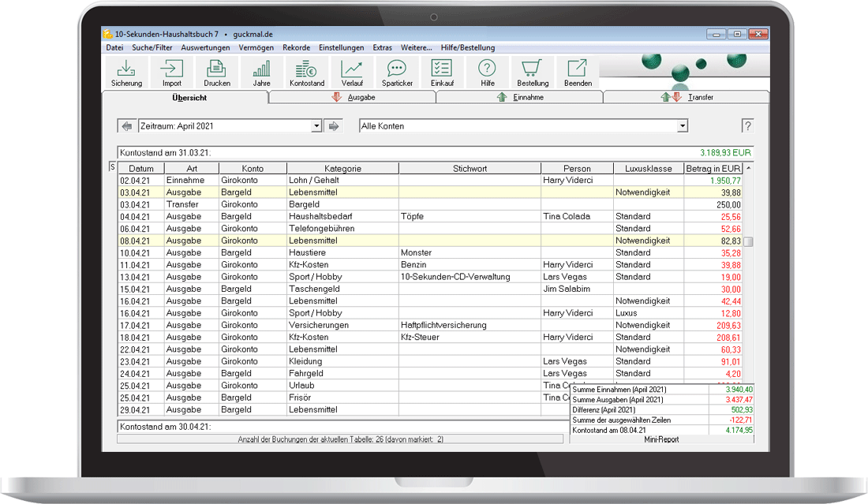Sort by the Konto column header

pos(253,168)
